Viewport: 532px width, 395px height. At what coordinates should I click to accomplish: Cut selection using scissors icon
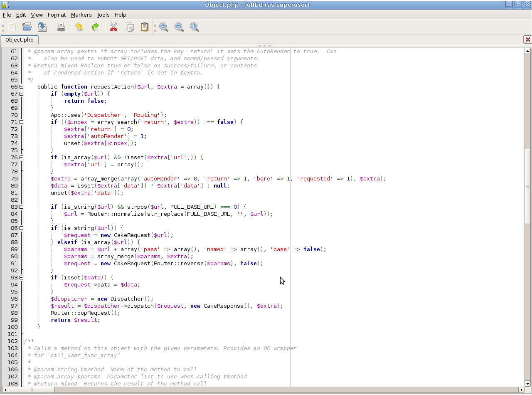(113, 27)
